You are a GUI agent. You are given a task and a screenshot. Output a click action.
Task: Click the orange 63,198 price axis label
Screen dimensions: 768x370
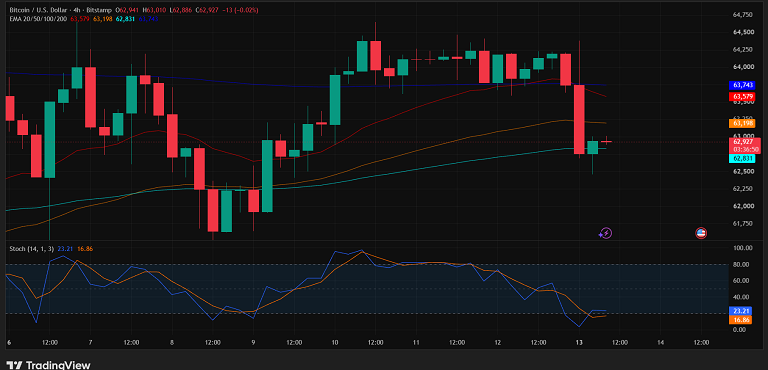(x=742, y=123)
